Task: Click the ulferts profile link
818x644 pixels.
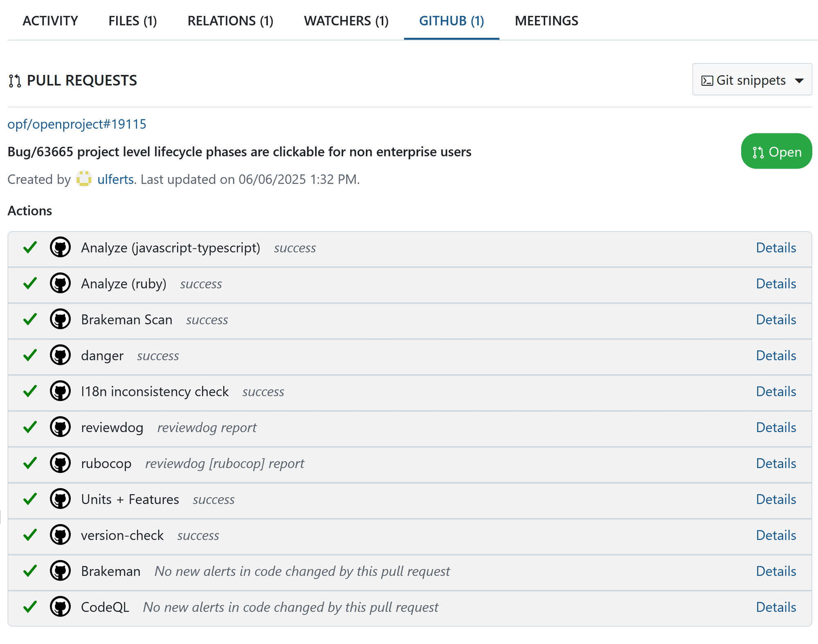Action: click(x=116, y=179)
